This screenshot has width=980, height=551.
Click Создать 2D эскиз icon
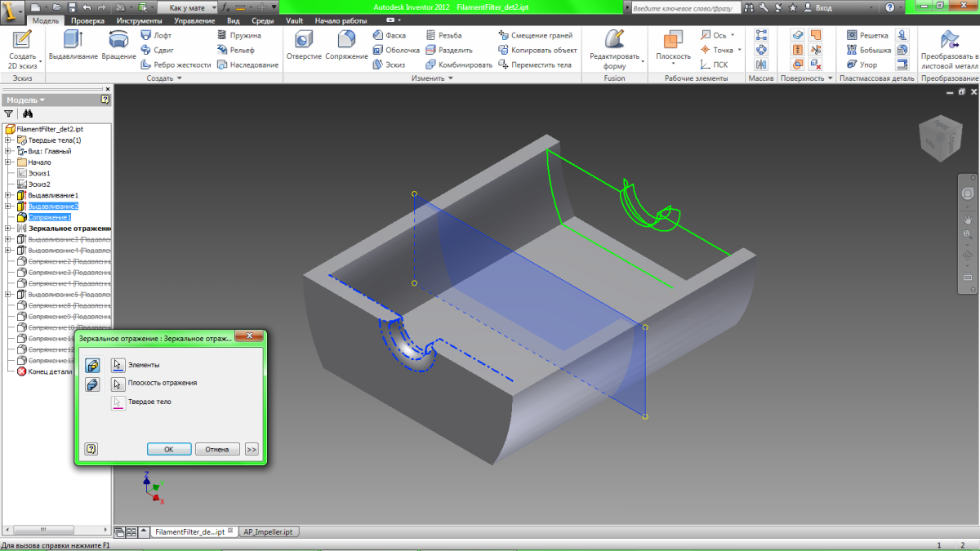click(x=22, y=41)
